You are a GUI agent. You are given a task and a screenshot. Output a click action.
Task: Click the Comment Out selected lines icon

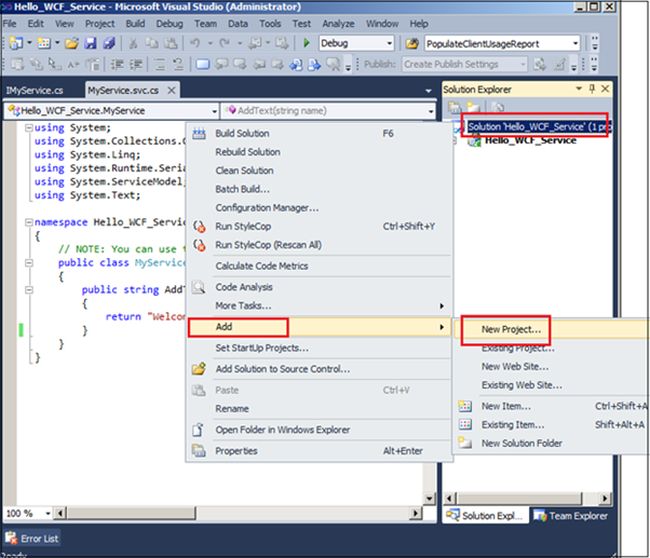pyautogui.click(x=160, y=64)
